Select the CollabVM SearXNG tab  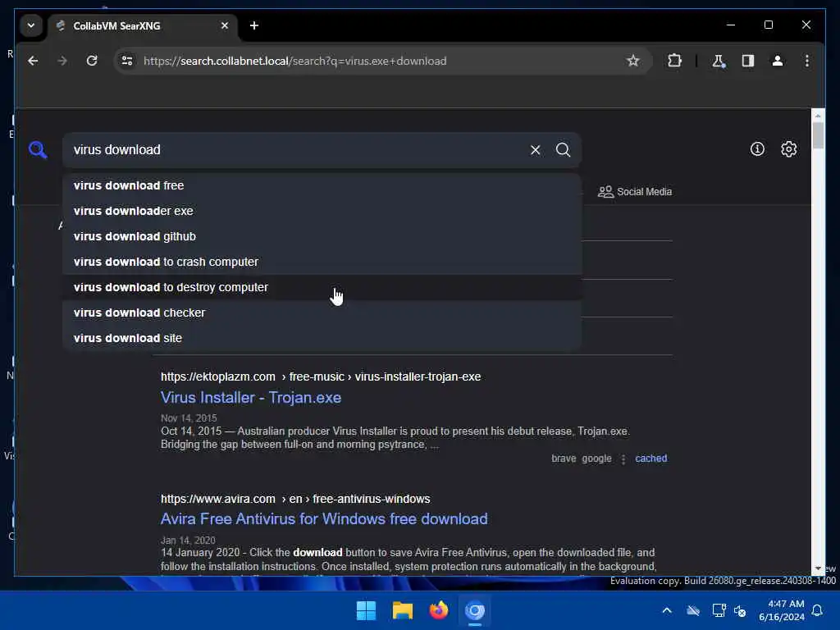coord(143,25)
